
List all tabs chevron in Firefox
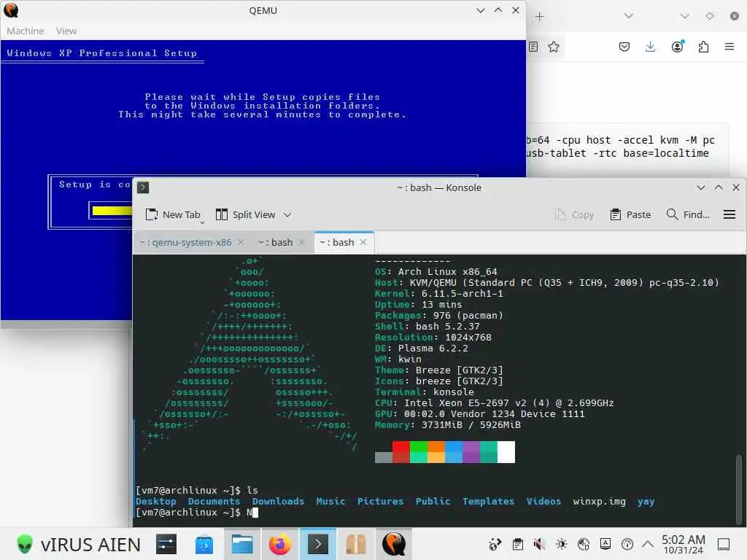(629, 16)
